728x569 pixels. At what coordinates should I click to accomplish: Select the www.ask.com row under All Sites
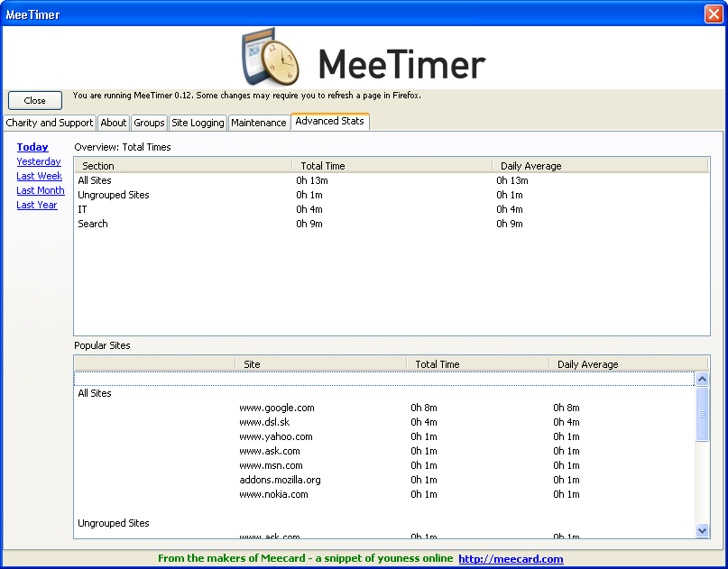[384, 451]
